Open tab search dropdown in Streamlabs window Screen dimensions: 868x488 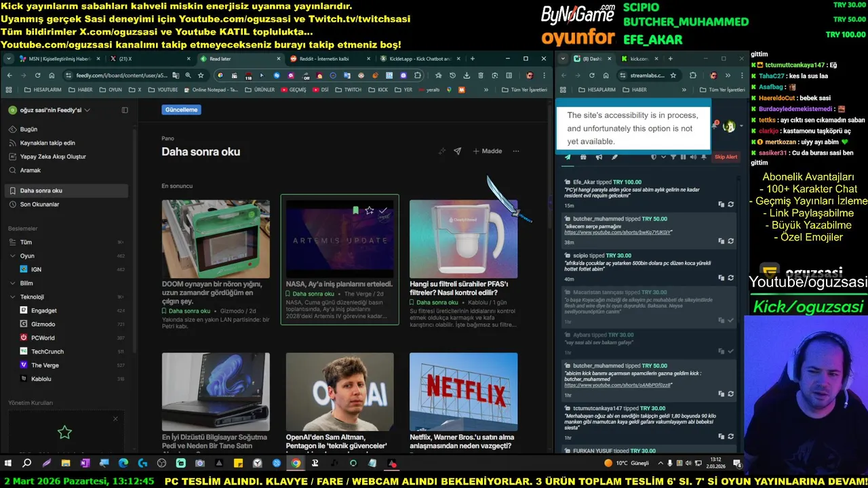pyautogui.click(x=564, y=59)
